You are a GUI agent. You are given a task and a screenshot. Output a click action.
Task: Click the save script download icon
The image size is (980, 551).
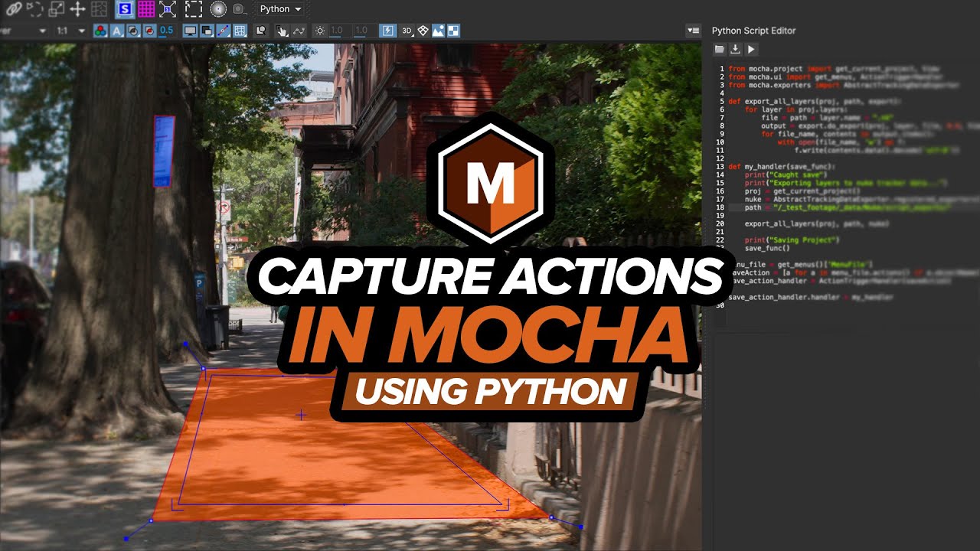735,50
